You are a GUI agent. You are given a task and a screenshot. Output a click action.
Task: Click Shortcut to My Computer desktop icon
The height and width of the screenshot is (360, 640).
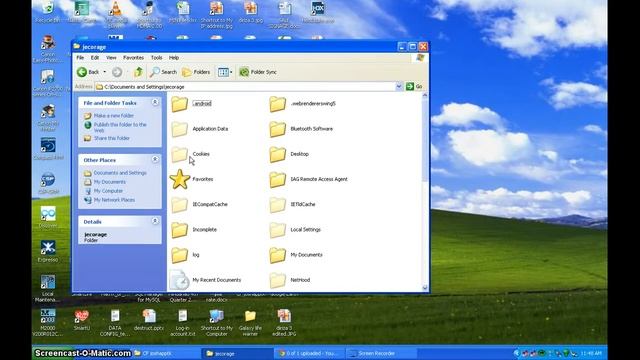point(217,322)
